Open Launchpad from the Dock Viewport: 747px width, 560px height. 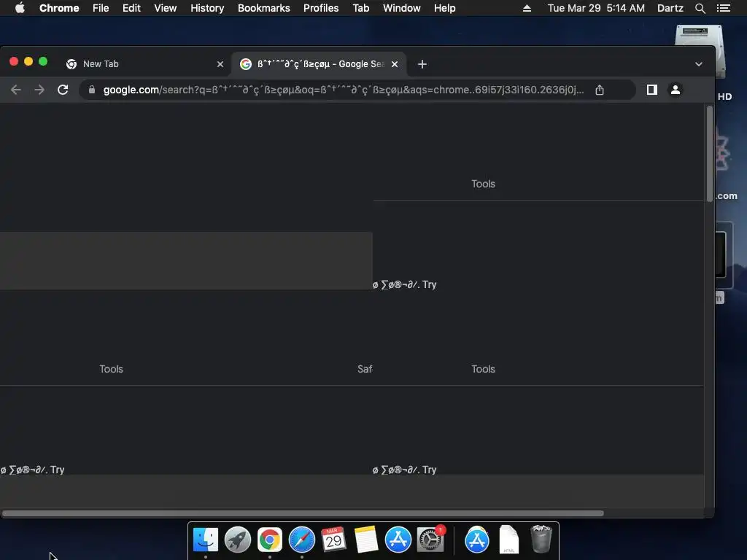click(x=237, y=540)
